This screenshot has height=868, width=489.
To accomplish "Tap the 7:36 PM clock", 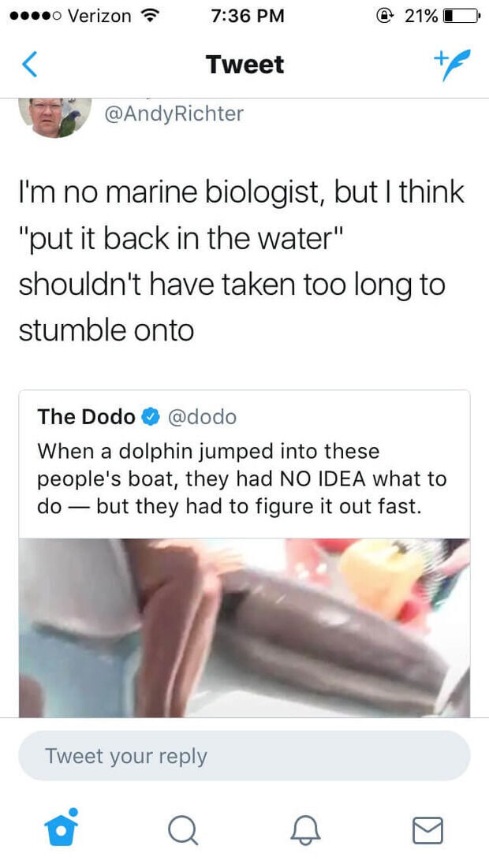I will click(x=248, y=16).
